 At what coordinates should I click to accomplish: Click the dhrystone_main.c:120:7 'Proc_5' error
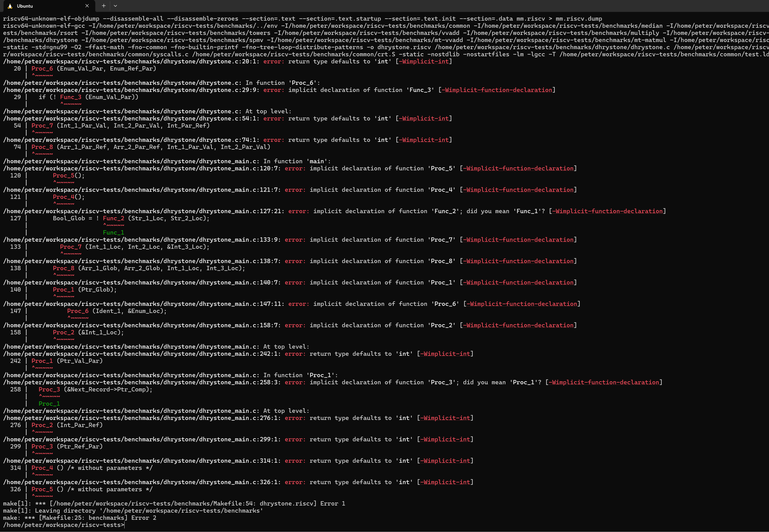click(290, 168)
